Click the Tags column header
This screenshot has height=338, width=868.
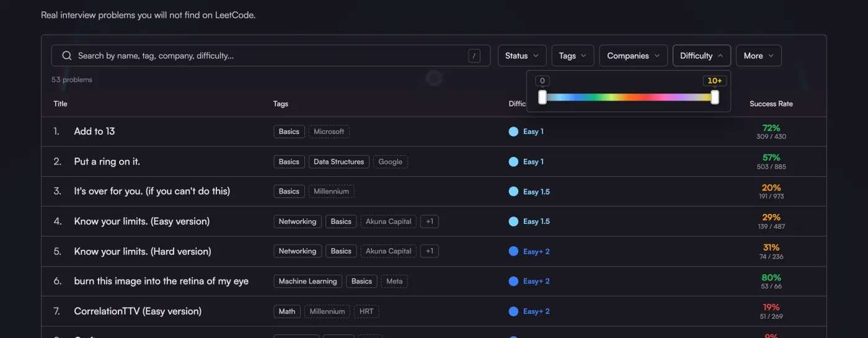point(281,104)
